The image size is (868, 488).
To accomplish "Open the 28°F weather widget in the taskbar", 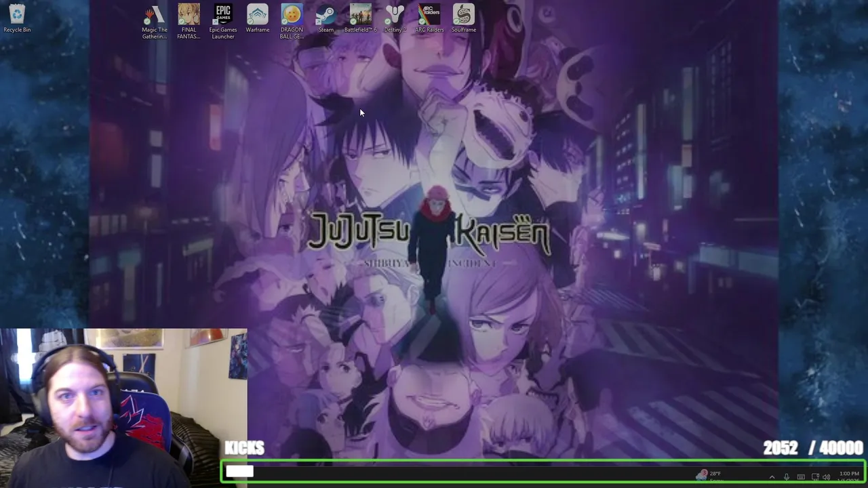I will [711, 476].
